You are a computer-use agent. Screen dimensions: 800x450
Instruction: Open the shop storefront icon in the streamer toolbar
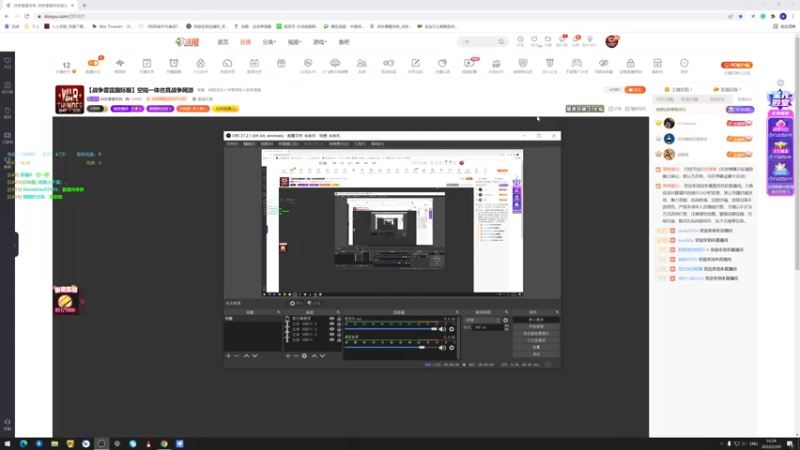(657, 63)
